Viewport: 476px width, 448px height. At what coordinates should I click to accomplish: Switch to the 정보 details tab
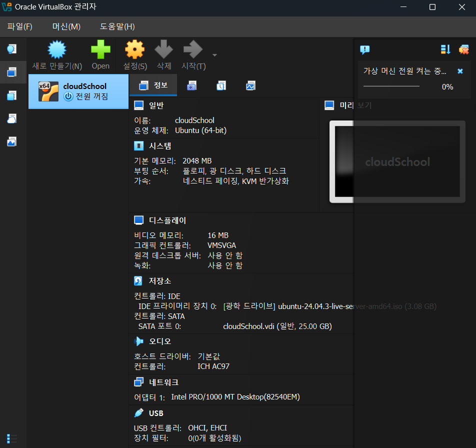tap(153, 85)
